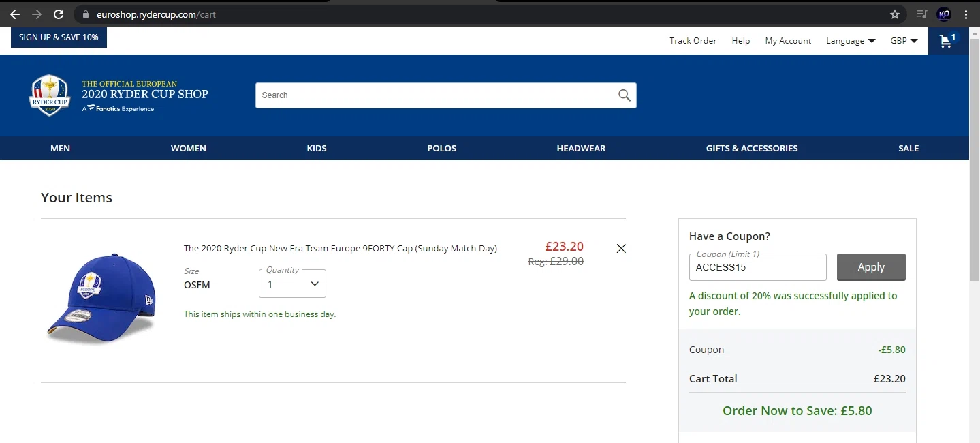This screenshot has width=980, height=443.
Task: Open the media control icon in the toolbar
Action: coord(921,14)
